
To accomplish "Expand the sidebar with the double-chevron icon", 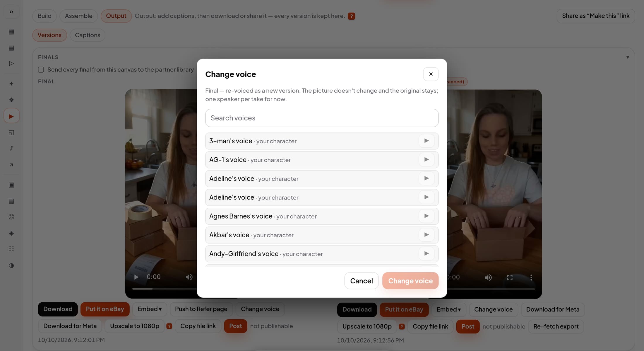I will click(11, 12).
